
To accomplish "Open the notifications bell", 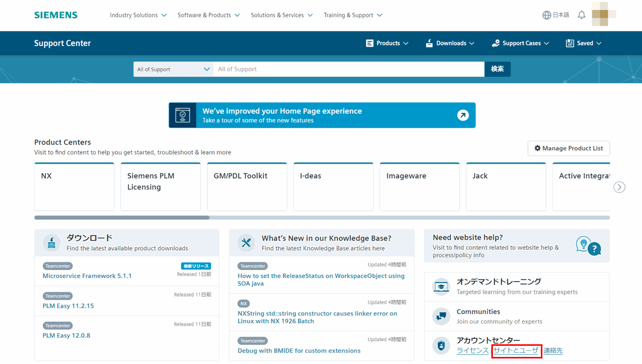I will (x=581, y=15).
